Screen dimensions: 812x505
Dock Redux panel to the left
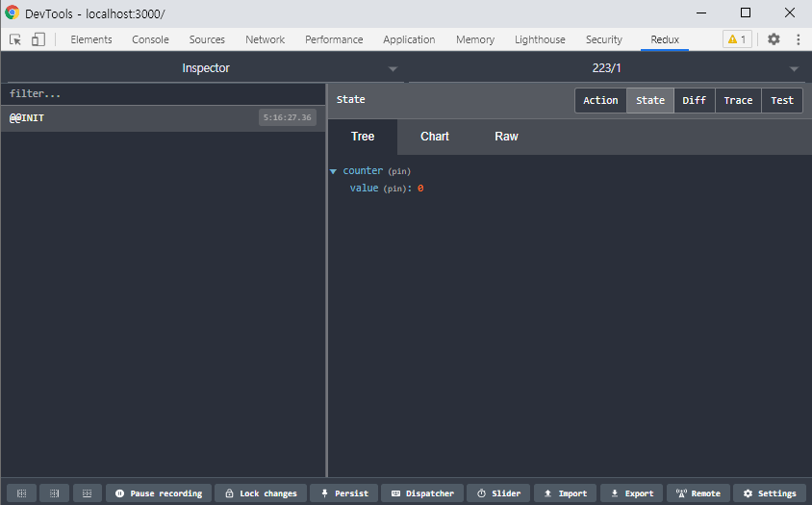point(21,493)
